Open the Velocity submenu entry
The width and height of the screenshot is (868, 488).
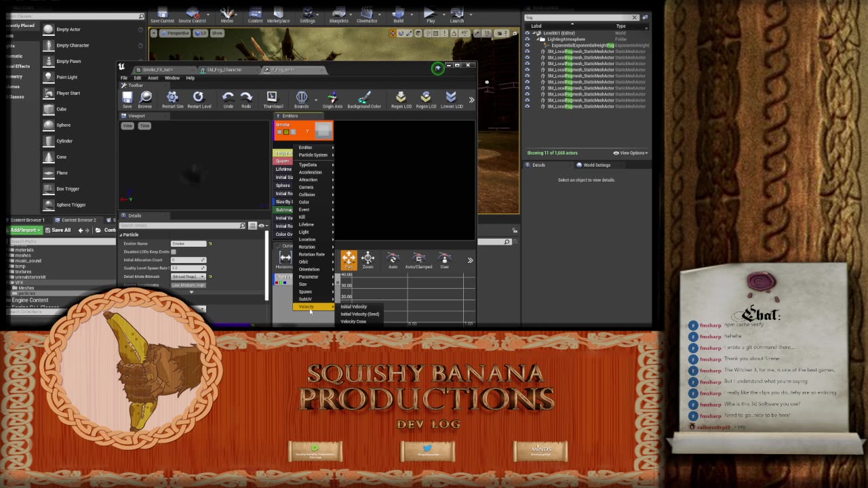coord(313,306)
